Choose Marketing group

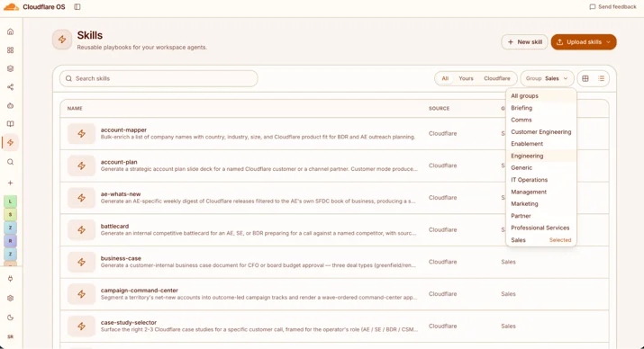click(541, 204)
